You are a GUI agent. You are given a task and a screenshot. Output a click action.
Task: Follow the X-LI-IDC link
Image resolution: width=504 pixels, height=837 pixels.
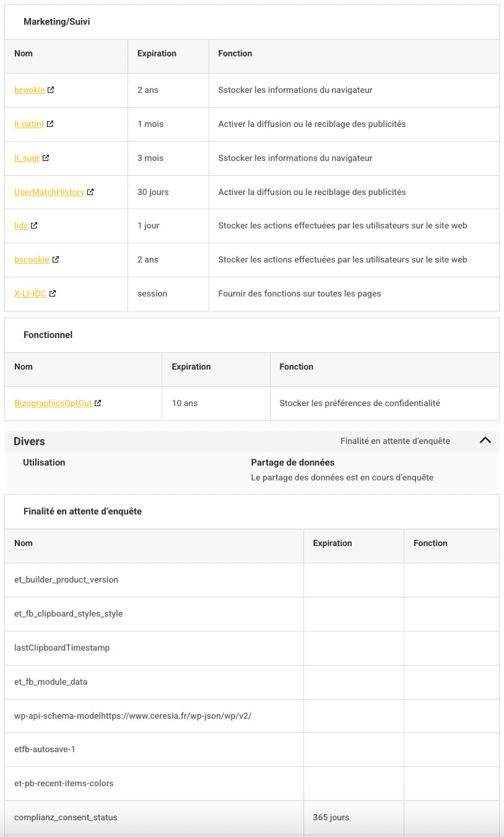[x=30, y=293]
